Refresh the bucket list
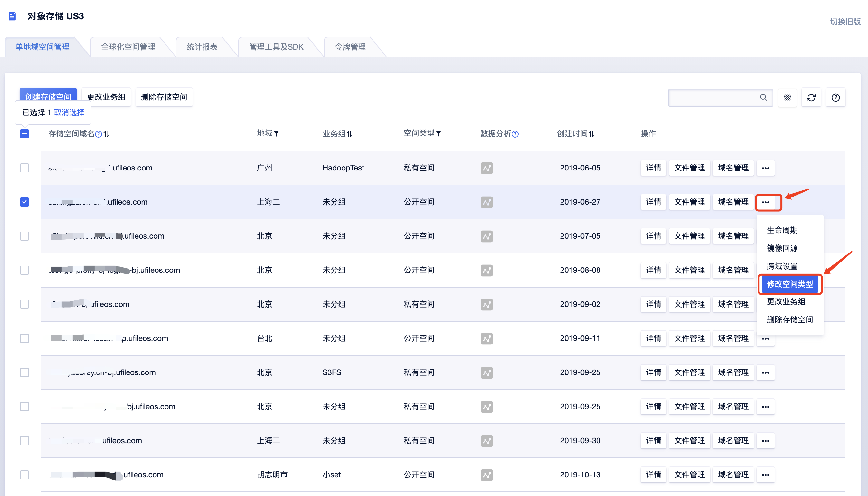This screenshot has height=496, width=868. (811, 98)
